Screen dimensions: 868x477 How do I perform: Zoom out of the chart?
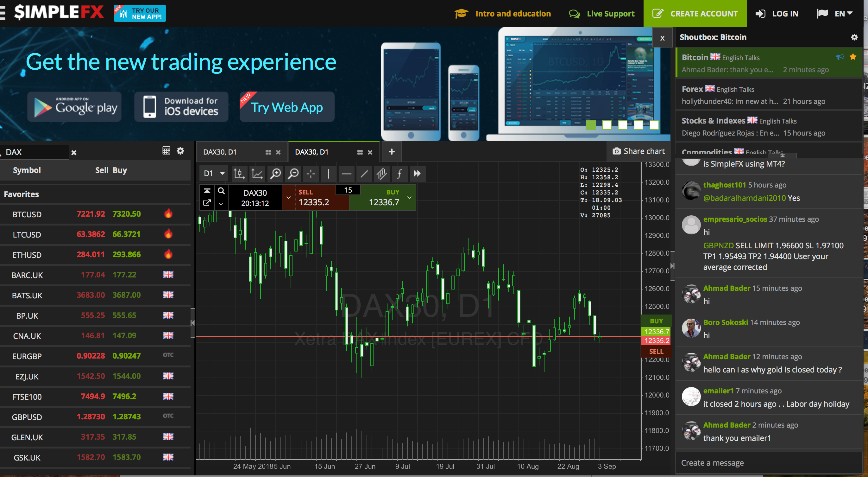293,174
